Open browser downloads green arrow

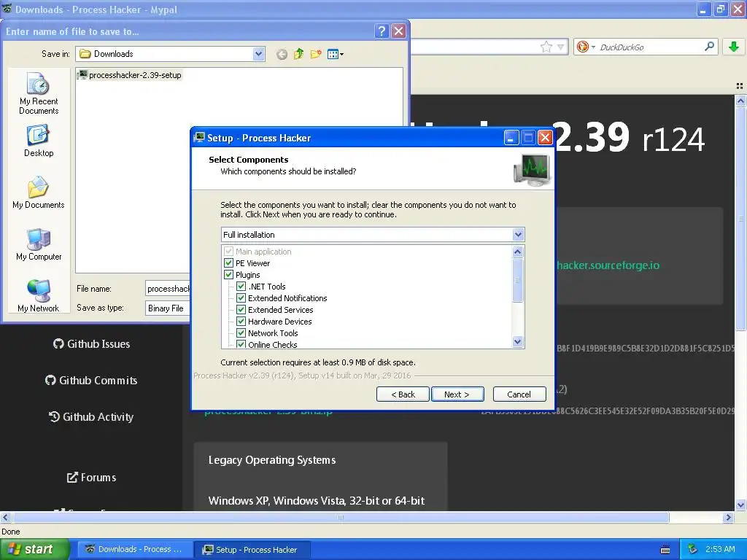[x=734, y=47]
